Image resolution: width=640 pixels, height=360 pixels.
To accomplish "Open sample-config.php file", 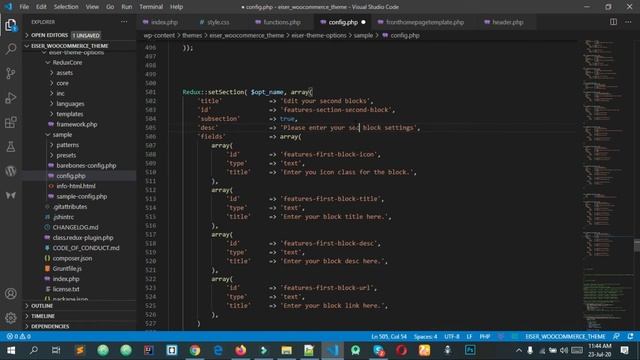I will tap(82, 196).
